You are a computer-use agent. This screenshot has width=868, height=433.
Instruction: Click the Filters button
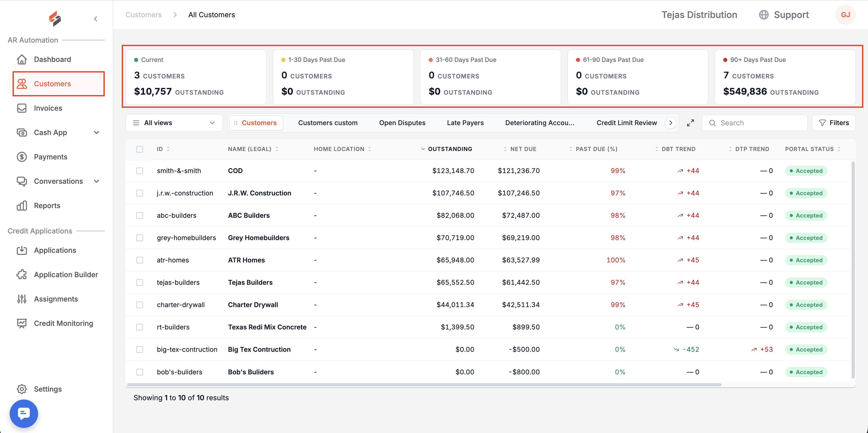834,123
